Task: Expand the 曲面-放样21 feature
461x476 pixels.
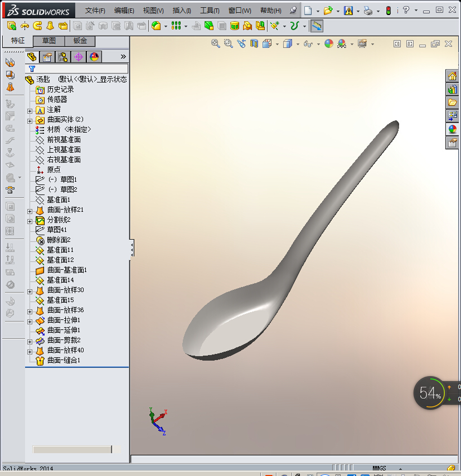Action: [x=30, y=211]
